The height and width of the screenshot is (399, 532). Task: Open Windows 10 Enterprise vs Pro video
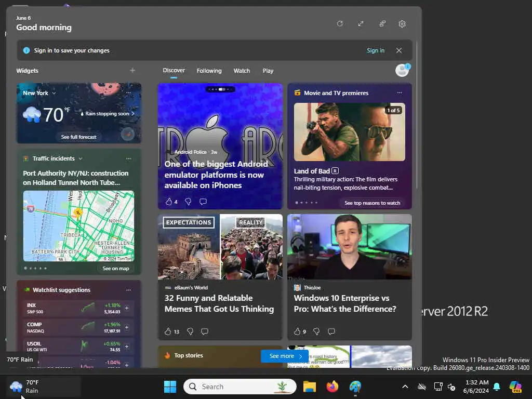point(345,303)
